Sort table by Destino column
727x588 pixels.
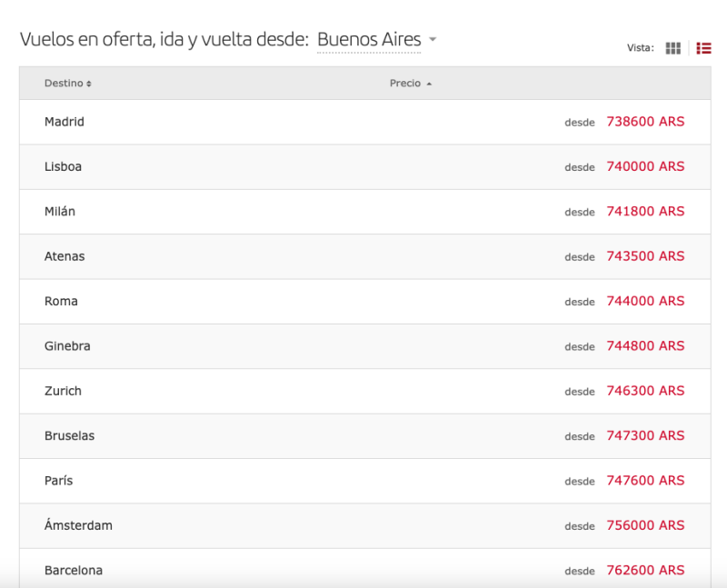[x=68, y=84]
